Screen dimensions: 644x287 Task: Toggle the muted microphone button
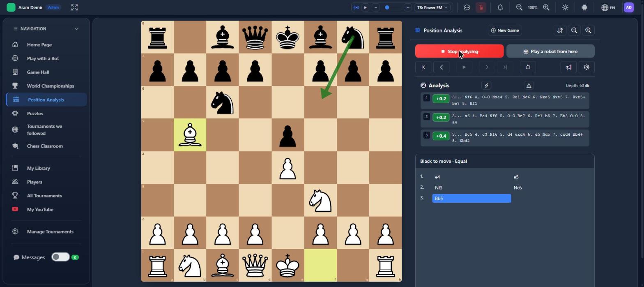[481, 7]
